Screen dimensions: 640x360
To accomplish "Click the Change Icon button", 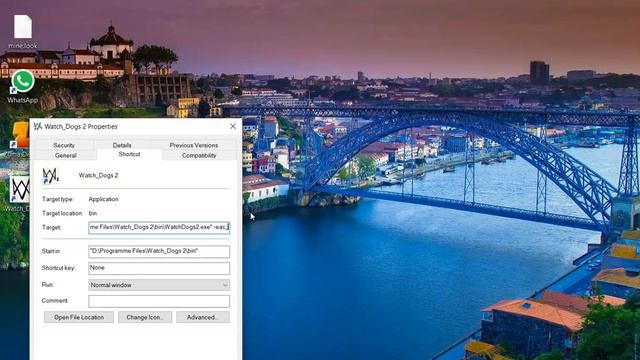I will (x=145, y=317).
